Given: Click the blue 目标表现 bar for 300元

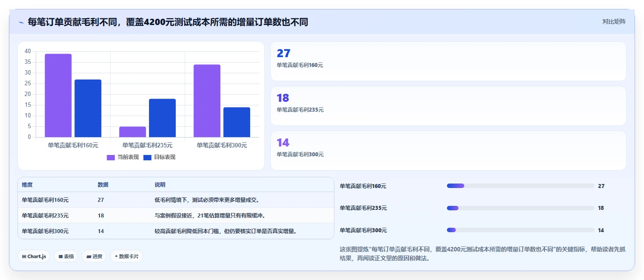Looking at the screenshot, I should click(237, 122).
